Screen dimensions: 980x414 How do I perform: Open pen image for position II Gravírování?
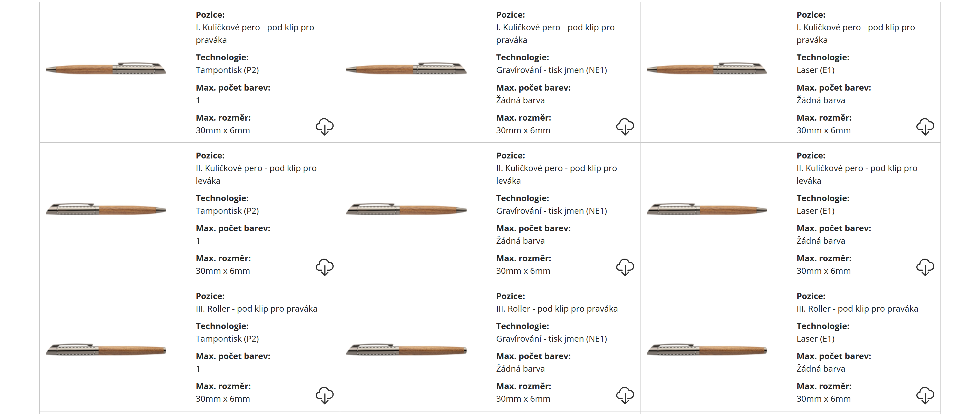point(406,209)
